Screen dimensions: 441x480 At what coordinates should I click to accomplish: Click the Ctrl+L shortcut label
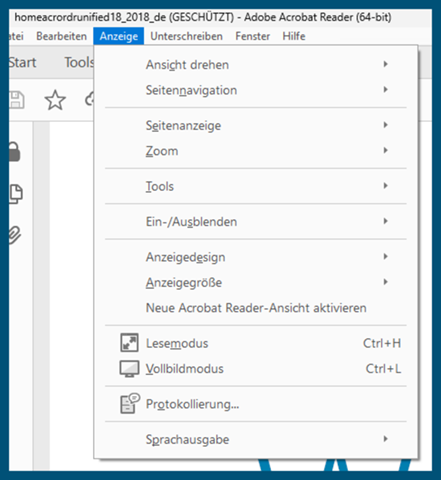pos(383,369)
